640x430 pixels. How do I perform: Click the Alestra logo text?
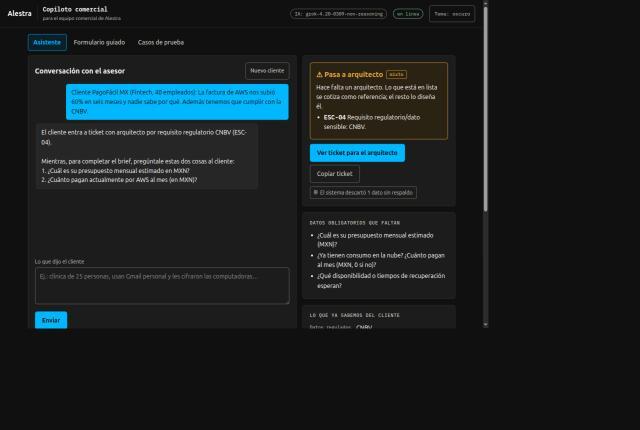pyautogui.click(x=19, y=13)
